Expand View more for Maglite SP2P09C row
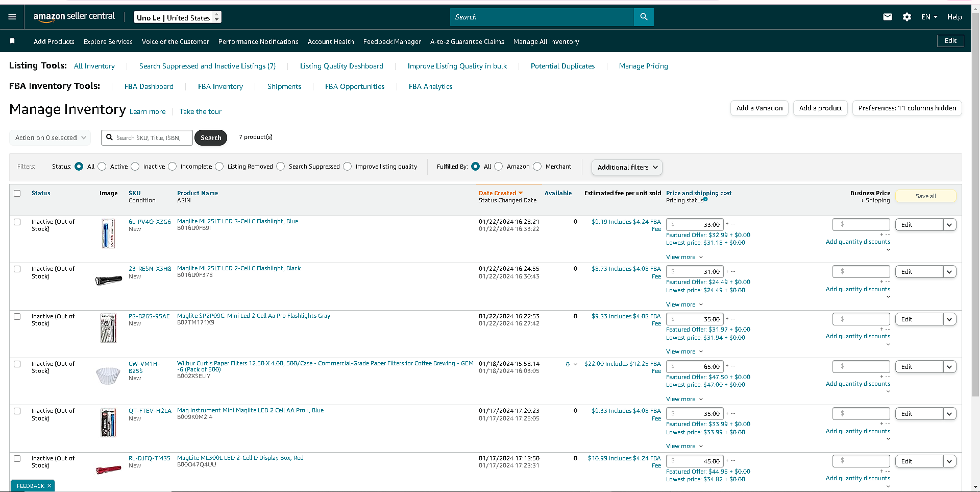 point(684,352)
